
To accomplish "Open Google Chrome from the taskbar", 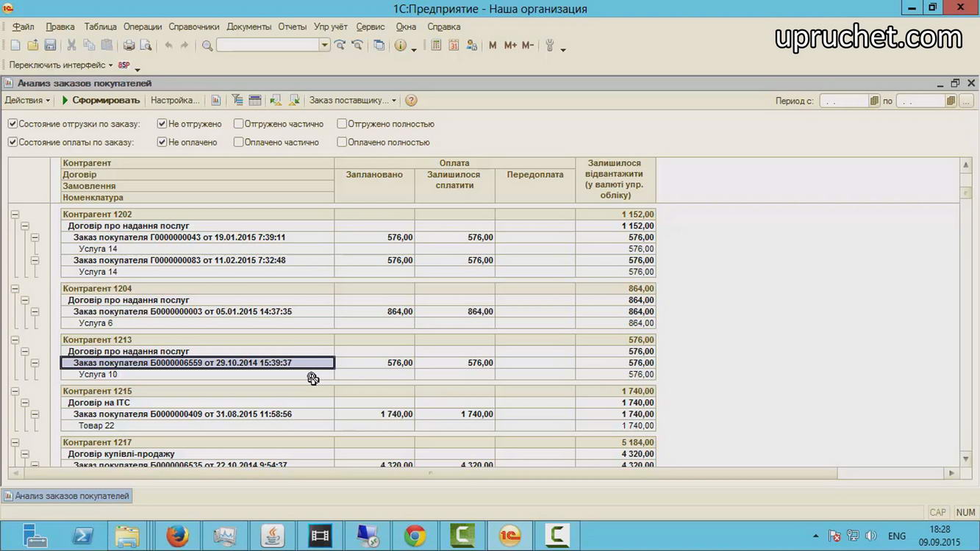I will 415,536.
